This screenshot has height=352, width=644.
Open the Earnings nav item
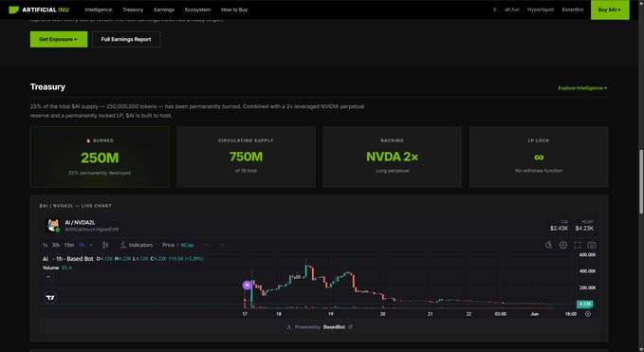click(x=164, y=9)
